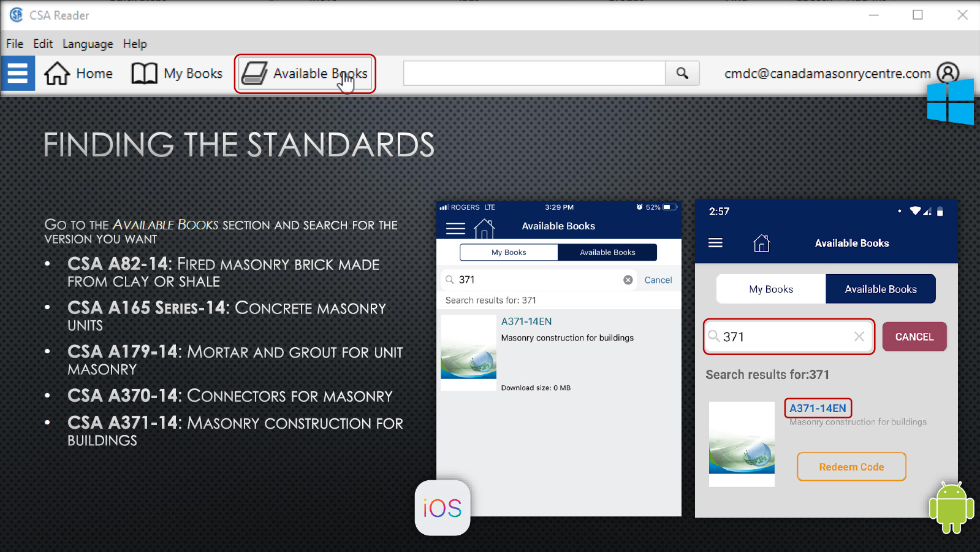Open the Android screenshot hamburger menu
This screenshot has height=552, width=980.
[715, 243]
